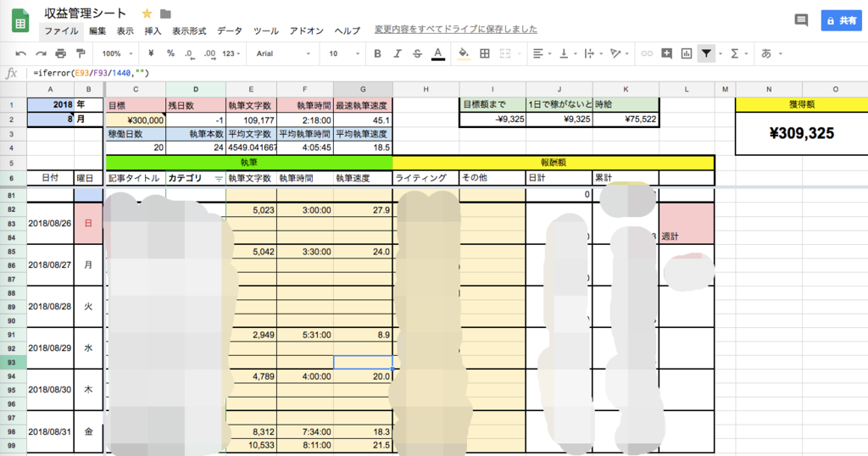Click the undo arrow icon

[x=21, y=53]
